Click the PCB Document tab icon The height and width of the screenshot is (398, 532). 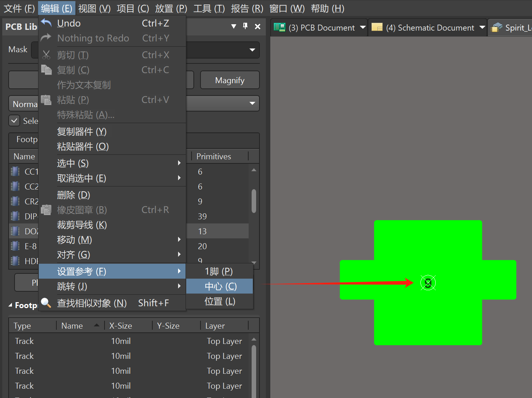pyautogui.click(x=279, y=28)
